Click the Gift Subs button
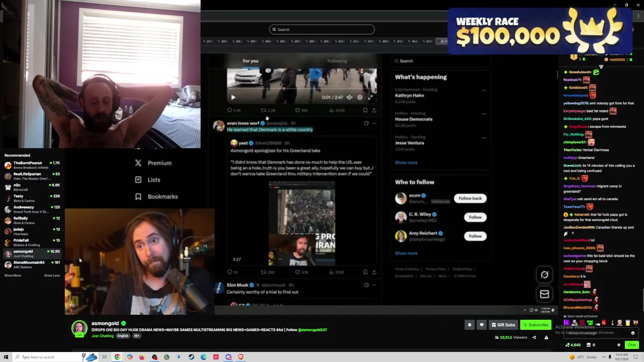The height and width of the screenshot is (362, 644). coord(503,325)
